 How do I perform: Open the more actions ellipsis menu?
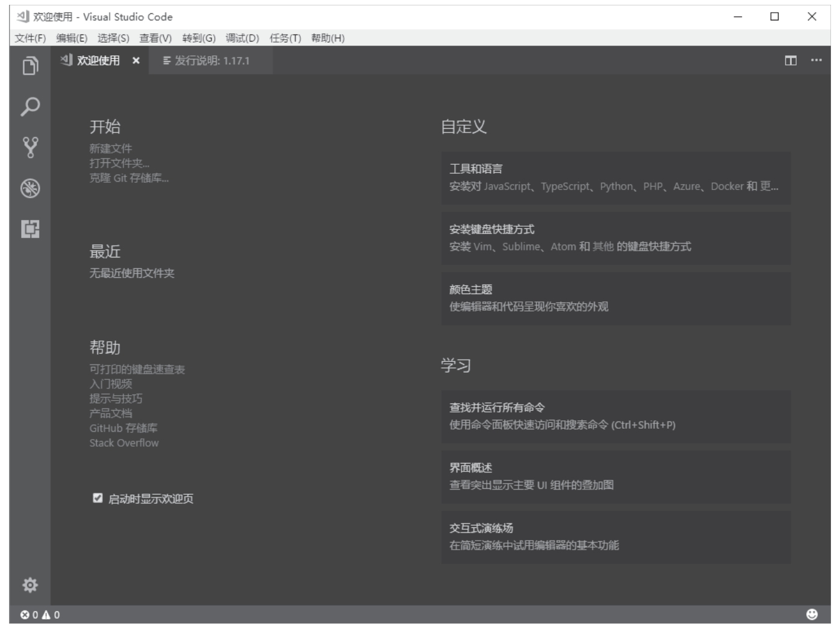pos(816,60)
